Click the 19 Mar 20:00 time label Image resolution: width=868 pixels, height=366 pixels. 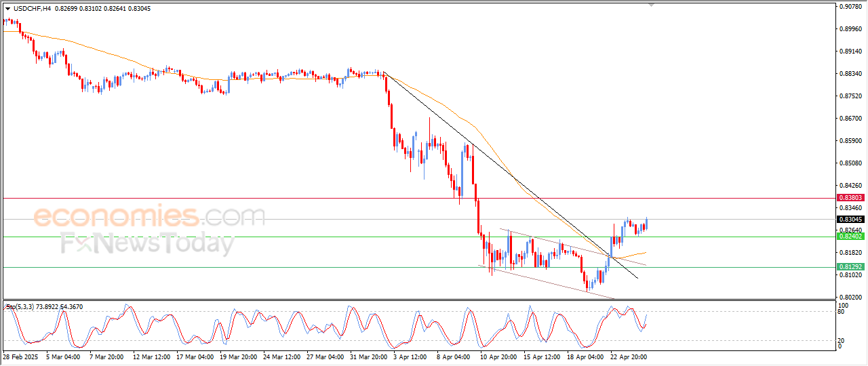click(x=237, y=357)
